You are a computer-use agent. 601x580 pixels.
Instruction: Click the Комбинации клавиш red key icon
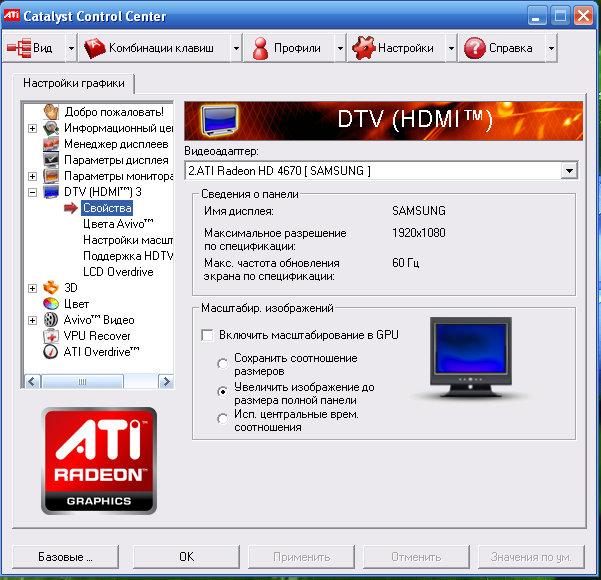click(x=94, y=48)
